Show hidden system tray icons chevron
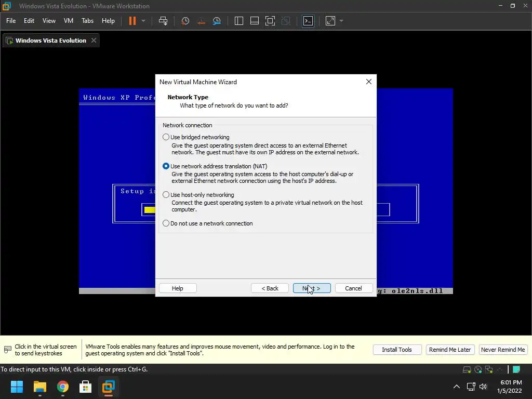 (x=457, y=387)
